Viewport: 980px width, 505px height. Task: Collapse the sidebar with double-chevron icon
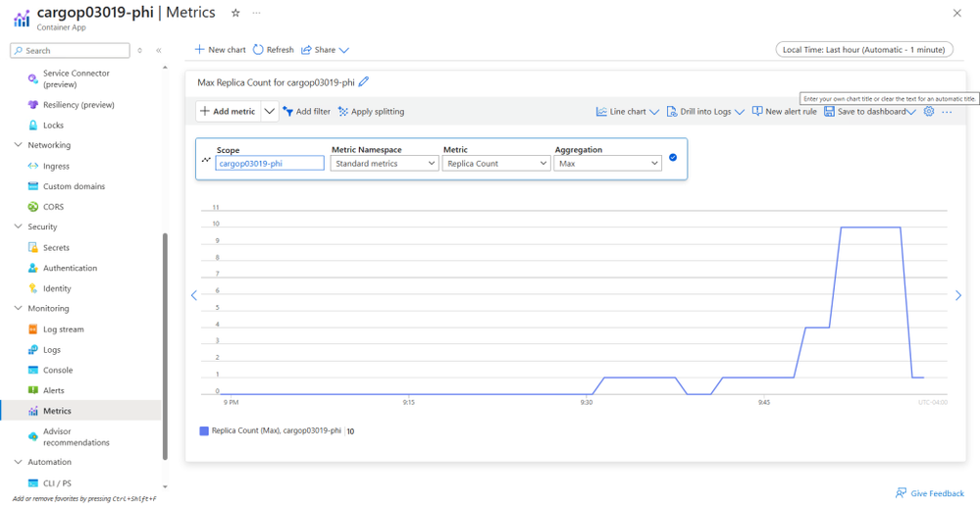(159, 50)
